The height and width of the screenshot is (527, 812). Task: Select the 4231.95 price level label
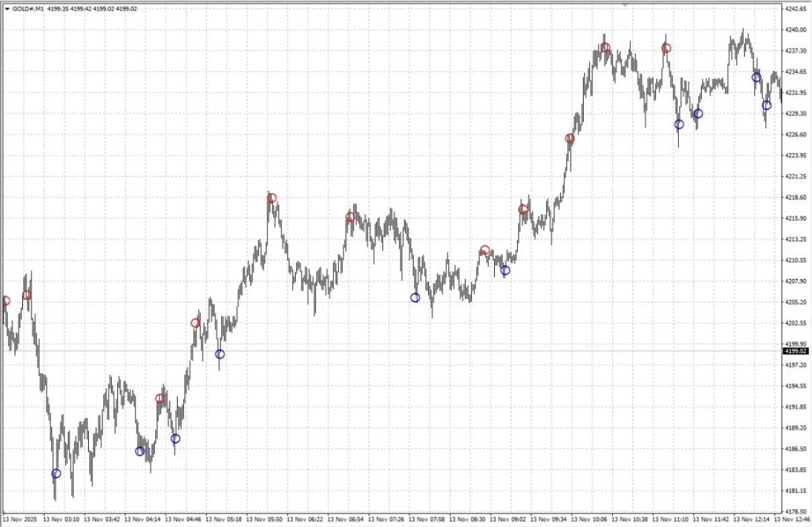coord(797,92)
